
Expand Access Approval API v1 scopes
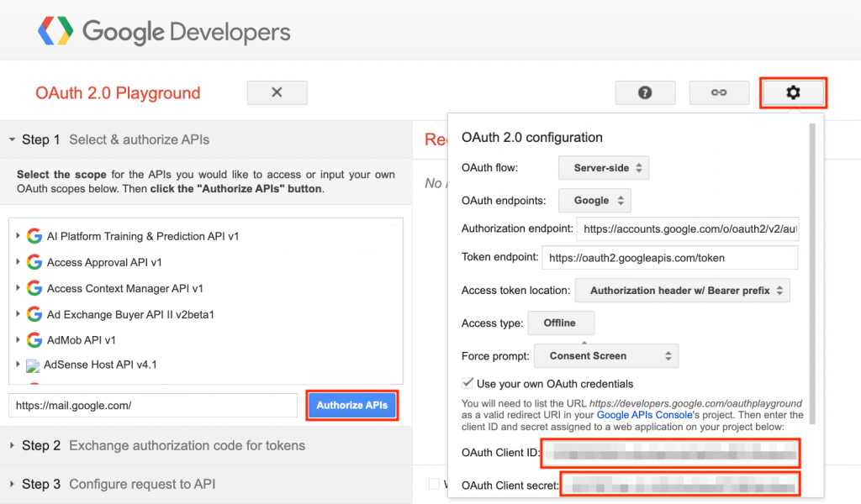[18, 261]
